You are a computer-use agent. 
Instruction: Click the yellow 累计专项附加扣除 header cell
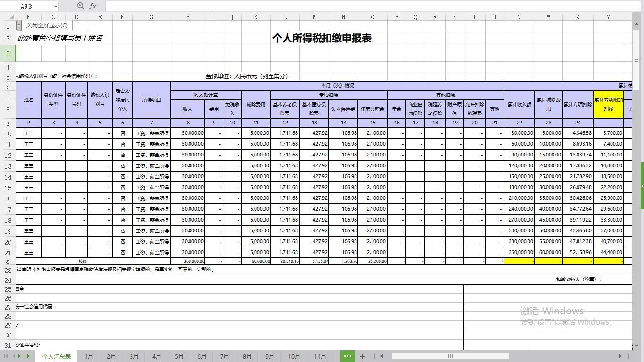tap(608, 104)
